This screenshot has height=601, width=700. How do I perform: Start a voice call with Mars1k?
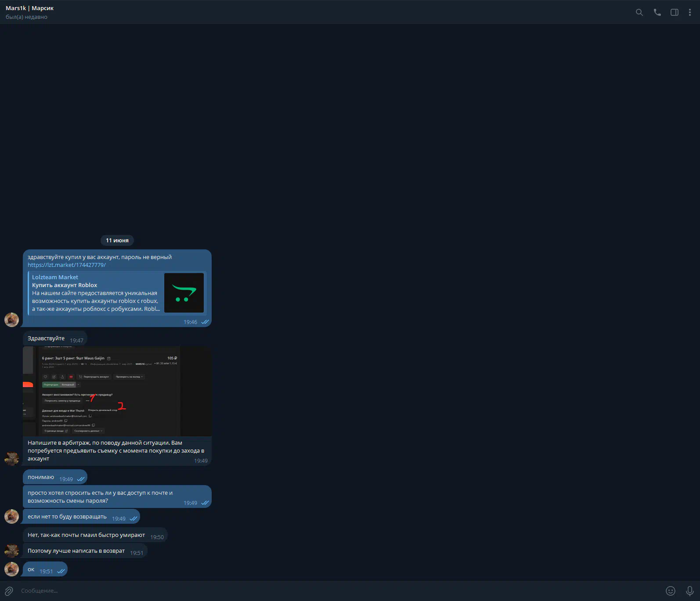click(657, 12)
